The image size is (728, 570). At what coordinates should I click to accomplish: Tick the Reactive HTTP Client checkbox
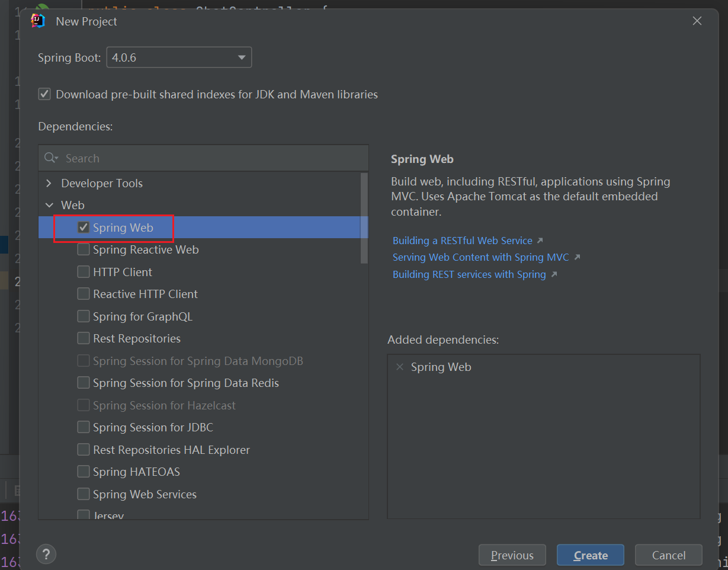pos(84,294)
